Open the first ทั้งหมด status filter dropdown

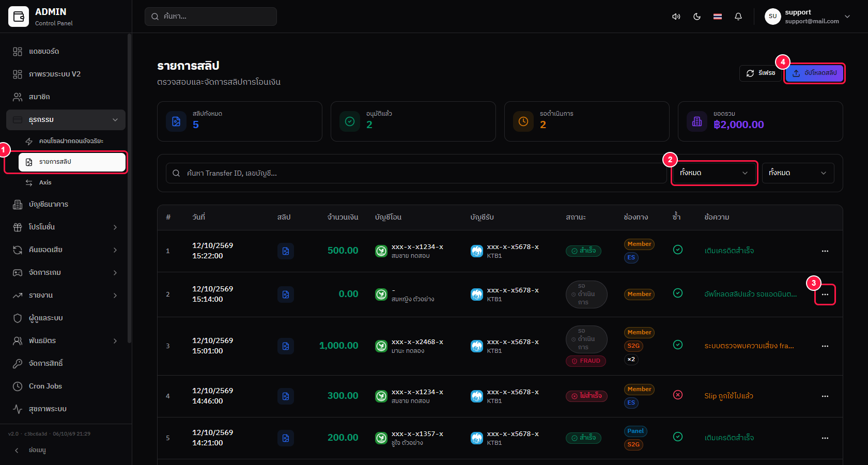[714, 173]
